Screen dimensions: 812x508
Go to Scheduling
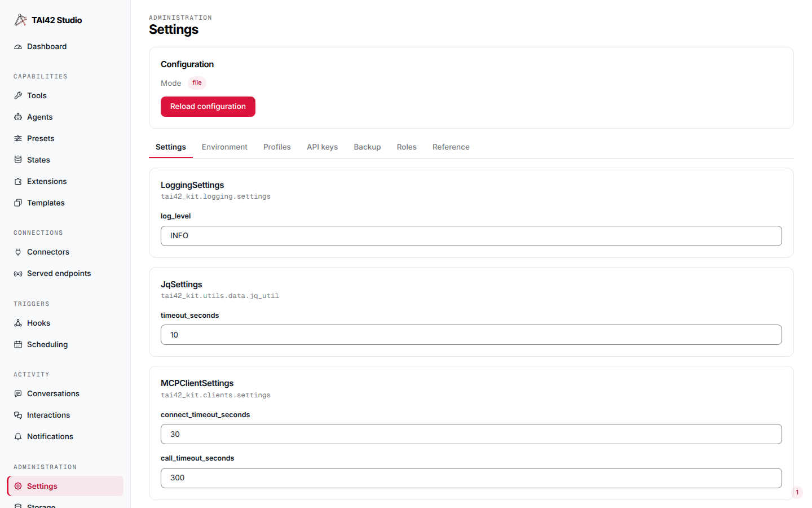coord(65,345)
